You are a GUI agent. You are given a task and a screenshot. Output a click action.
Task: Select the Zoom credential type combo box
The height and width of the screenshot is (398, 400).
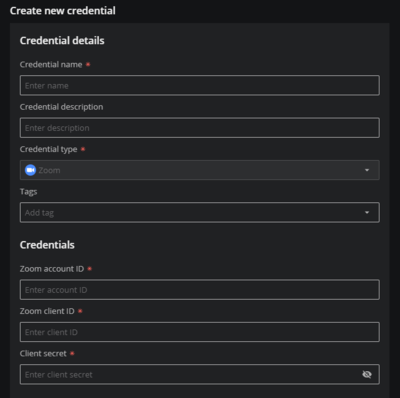[200, 170]
